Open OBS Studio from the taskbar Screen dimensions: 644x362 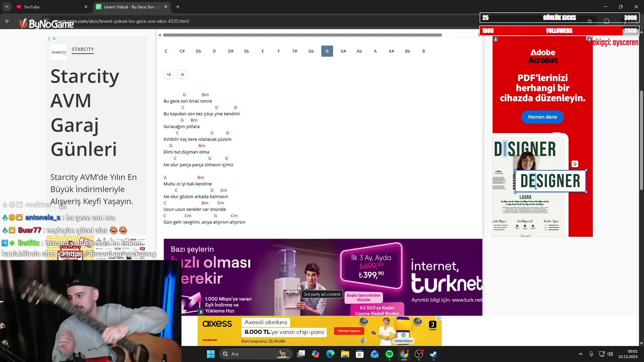click(419, 354)
